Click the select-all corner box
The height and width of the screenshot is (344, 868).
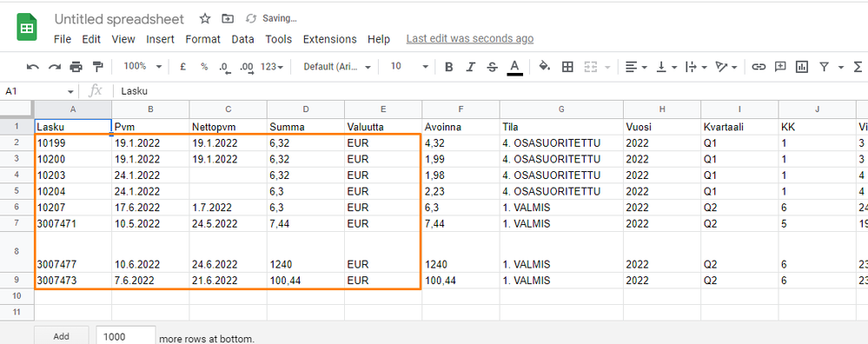pos(17,109)
